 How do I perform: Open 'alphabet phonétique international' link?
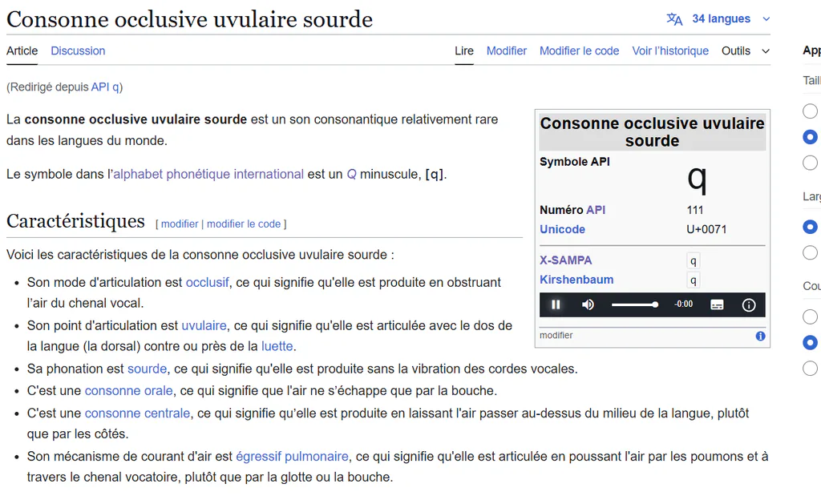tap(208, 174)
